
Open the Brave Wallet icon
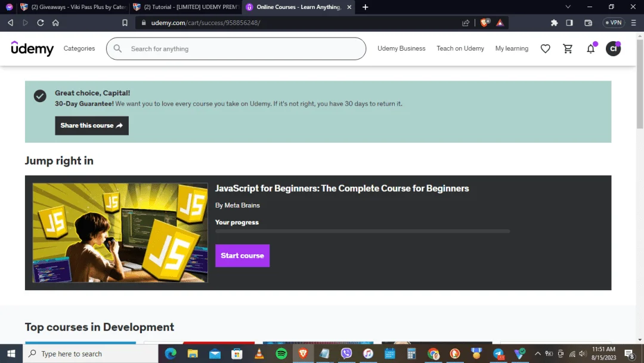[x=588, y=23]
